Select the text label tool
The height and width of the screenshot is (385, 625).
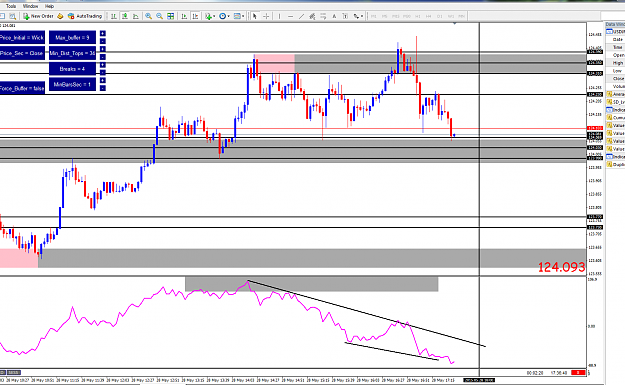pyautogui.click(x=345, y=16)
